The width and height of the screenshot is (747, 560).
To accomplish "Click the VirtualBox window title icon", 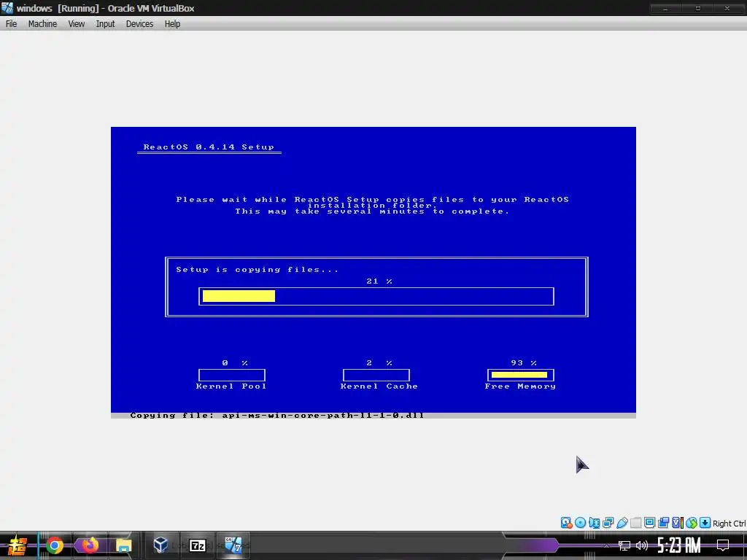I will (7, 8).
